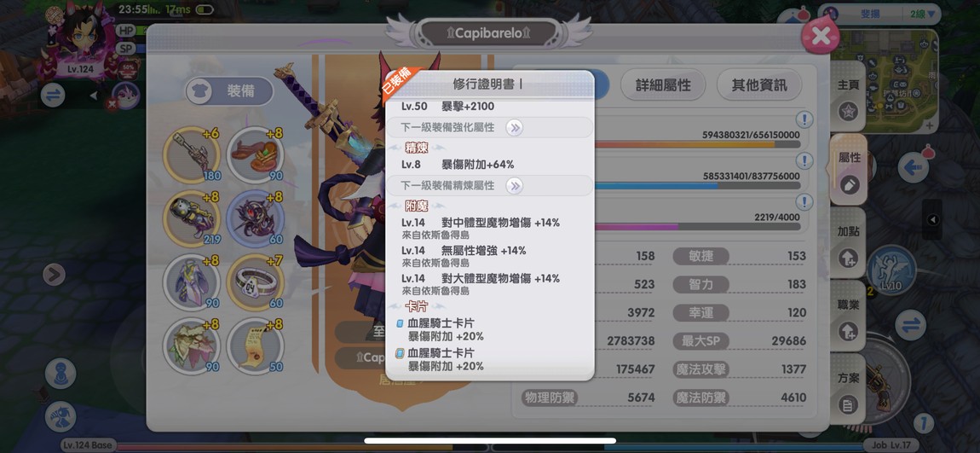Open the 主頁 home star icon

tap(848, 112)
